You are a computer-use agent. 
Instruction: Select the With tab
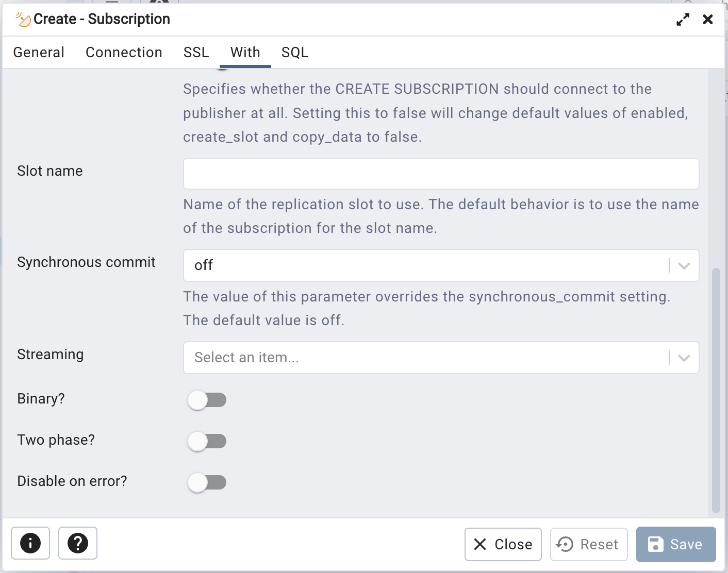245,53
